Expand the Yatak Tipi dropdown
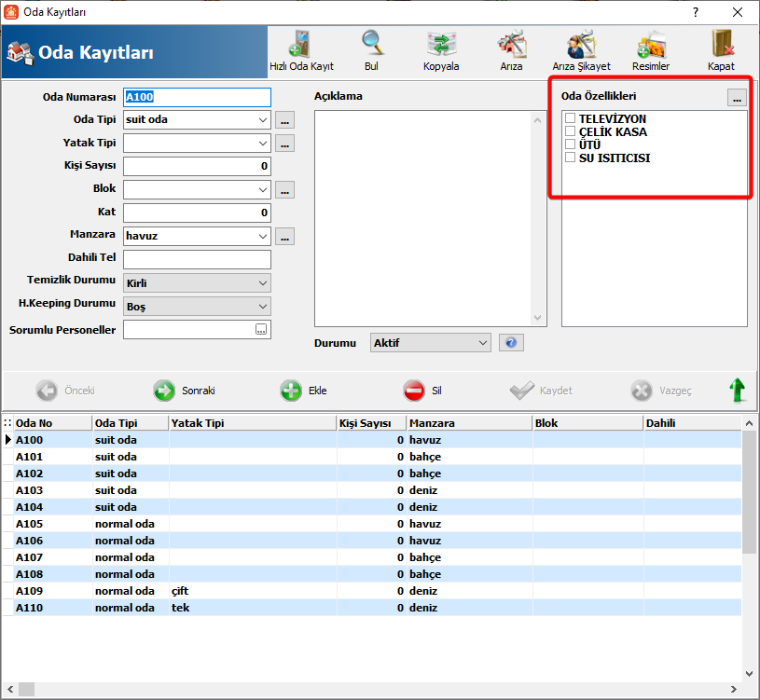This screenshot has width=760, height=700. click(x=263, y=143)
